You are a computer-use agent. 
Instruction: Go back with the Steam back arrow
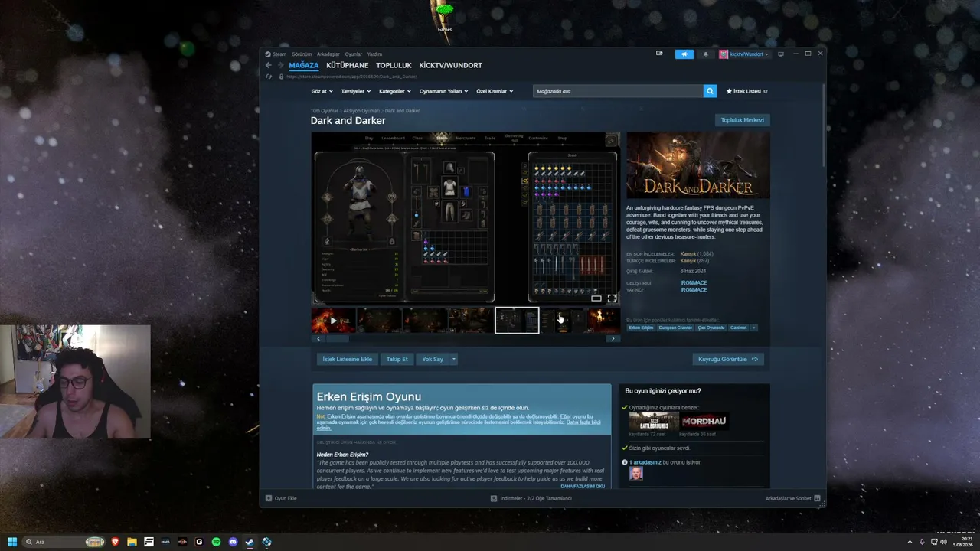point(268,66)
